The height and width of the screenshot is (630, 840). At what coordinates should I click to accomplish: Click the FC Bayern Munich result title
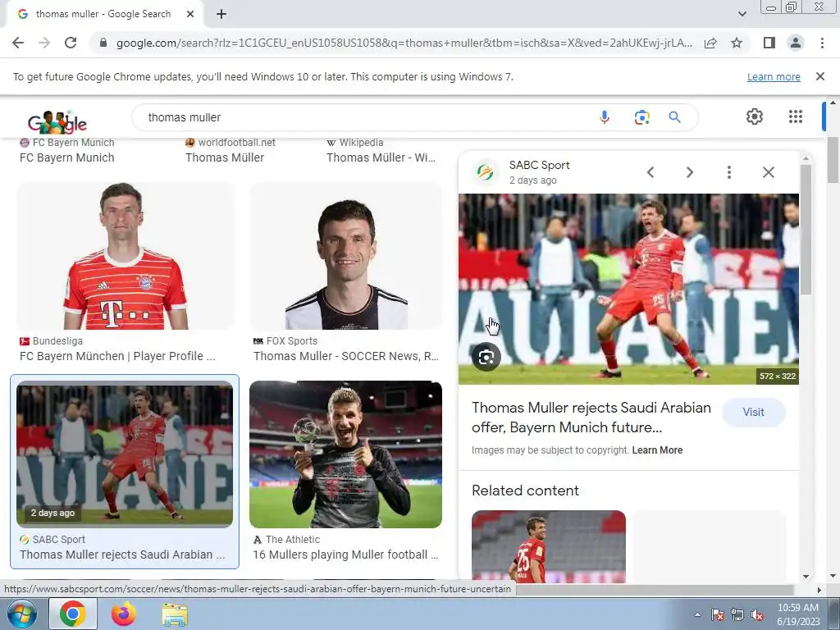67,157
